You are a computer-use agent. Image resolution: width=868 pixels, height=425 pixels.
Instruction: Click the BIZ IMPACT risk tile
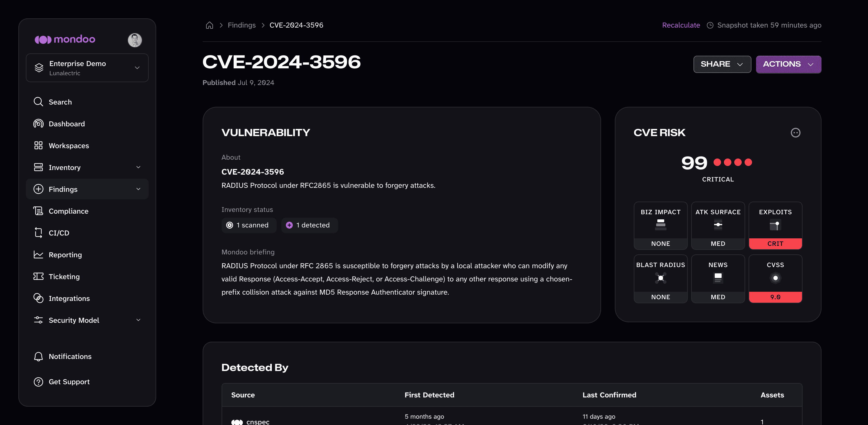tap(660, 226)
